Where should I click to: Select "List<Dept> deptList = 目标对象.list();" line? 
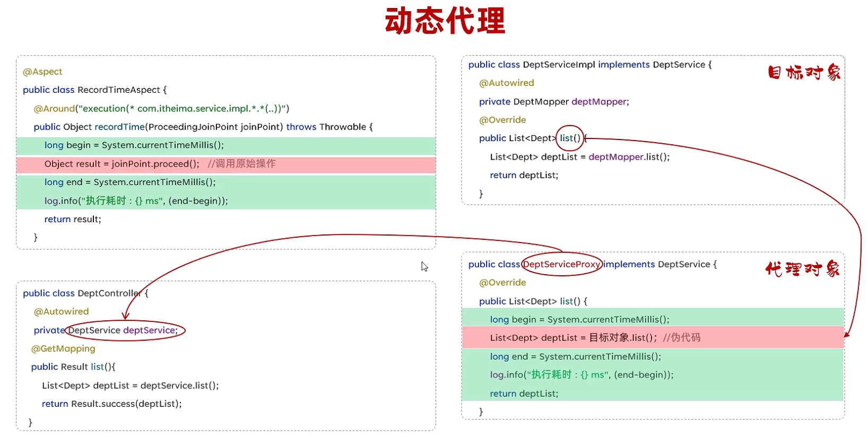coord(574,338)
